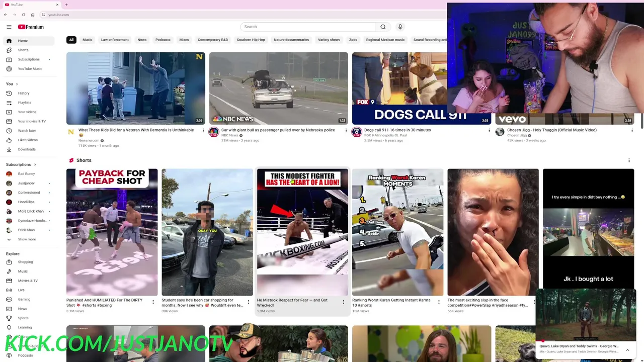Select the Law enforcement filter chip
This screenshot has height=362, width=644.
pyautogui.click(x=115, y=40)
